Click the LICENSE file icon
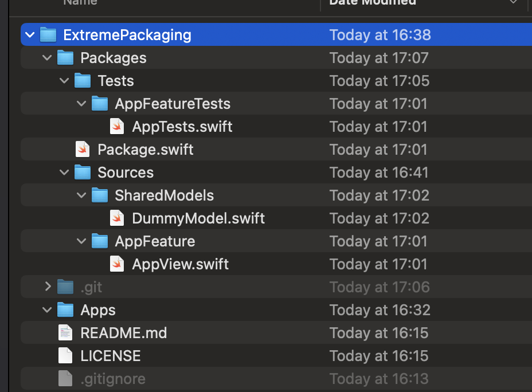 tap(66, 356)
